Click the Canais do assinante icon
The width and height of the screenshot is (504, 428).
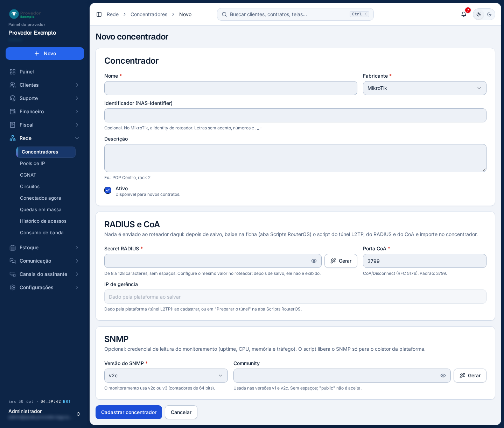pyautogui.click(x=13, y=274)
